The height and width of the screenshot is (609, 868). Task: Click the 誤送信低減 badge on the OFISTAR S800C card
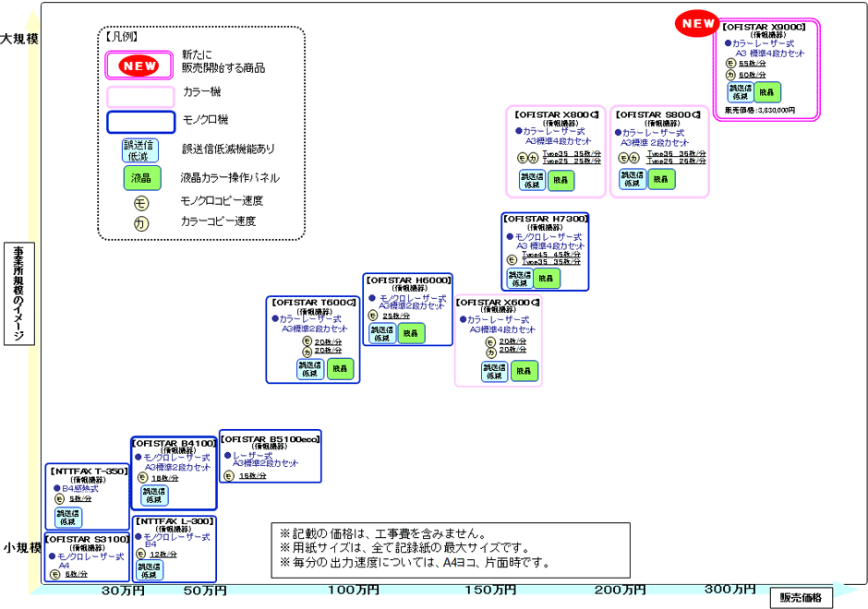633,179
